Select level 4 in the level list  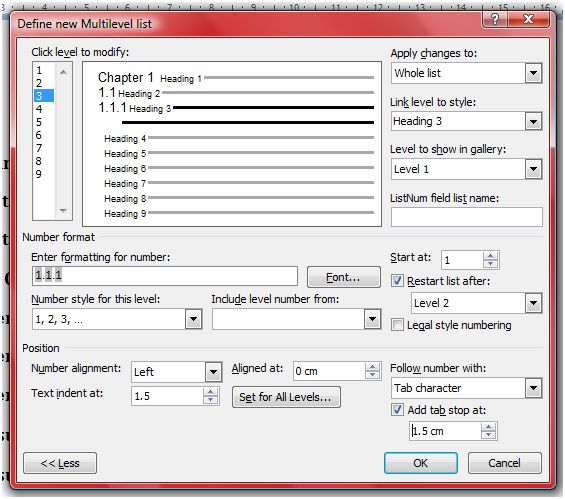39,109
